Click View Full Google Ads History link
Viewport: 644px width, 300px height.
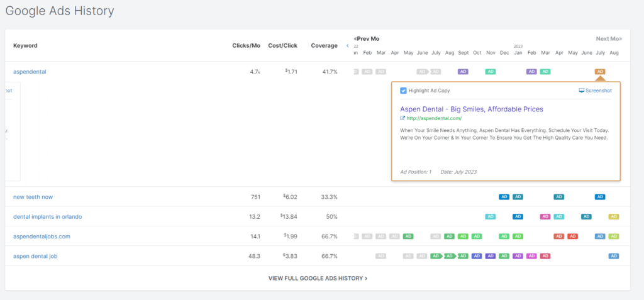coord(318,277)
